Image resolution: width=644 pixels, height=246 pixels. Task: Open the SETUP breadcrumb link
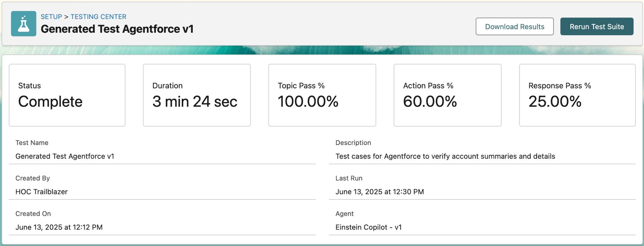[x=51, y=17]
